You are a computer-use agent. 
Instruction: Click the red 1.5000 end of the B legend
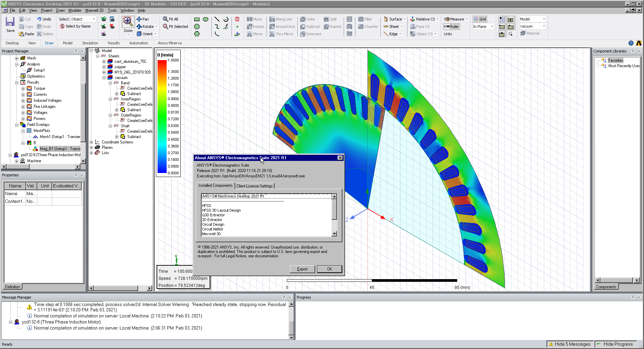(x=162, y=62)
